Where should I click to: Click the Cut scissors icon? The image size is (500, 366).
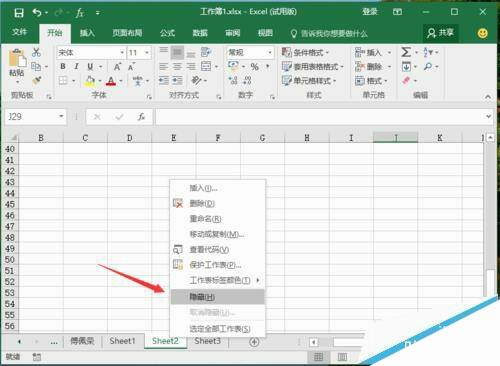(36, 52)
